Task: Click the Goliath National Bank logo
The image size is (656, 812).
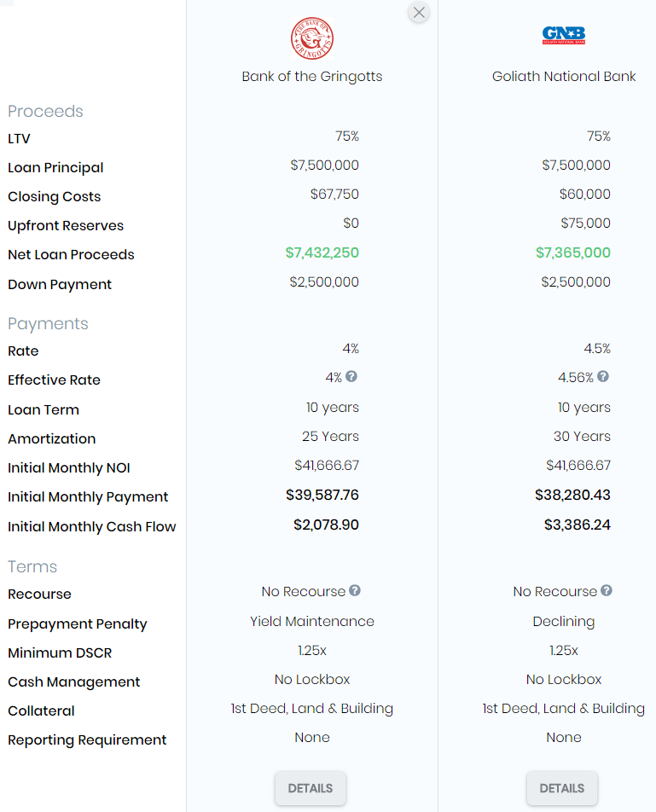Action: (x=564, y=36)
